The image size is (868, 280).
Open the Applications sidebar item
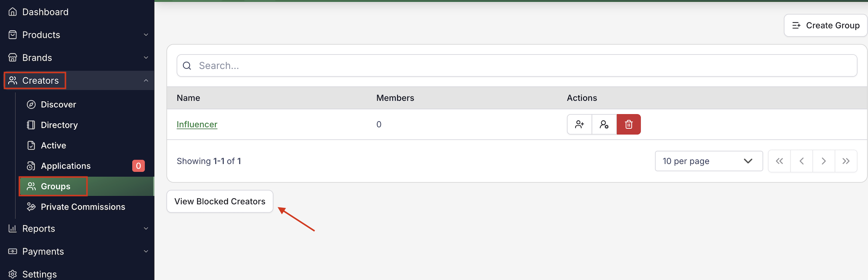pyautogui.click(x=66, y=166)
